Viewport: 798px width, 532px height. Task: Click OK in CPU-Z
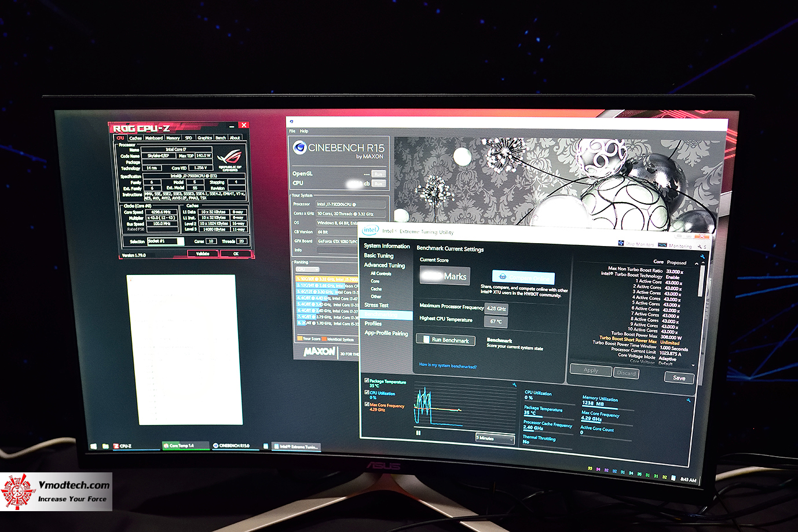[236, 254]
